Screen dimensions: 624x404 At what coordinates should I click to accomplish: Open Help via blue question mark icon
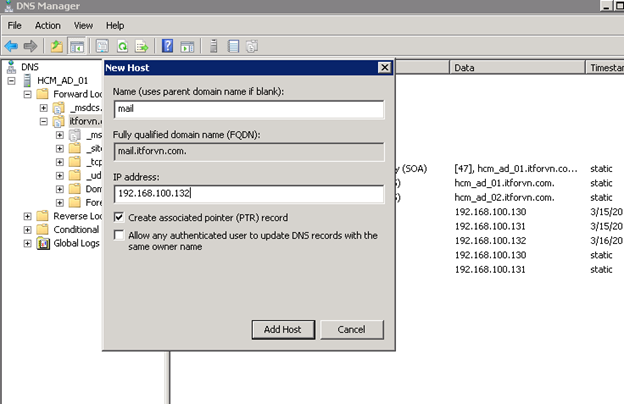168,46
